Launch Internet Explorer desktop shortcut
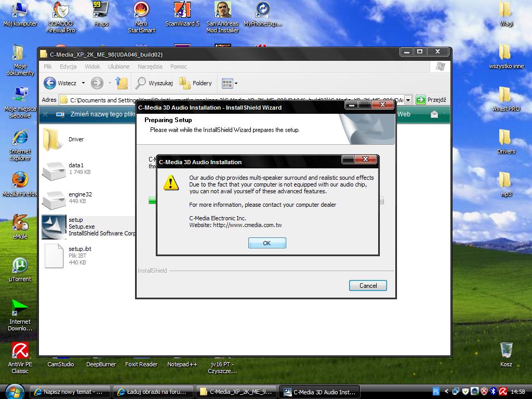This screenshot has width=532, height=399. pyautogui.click(x=20, y=145)
